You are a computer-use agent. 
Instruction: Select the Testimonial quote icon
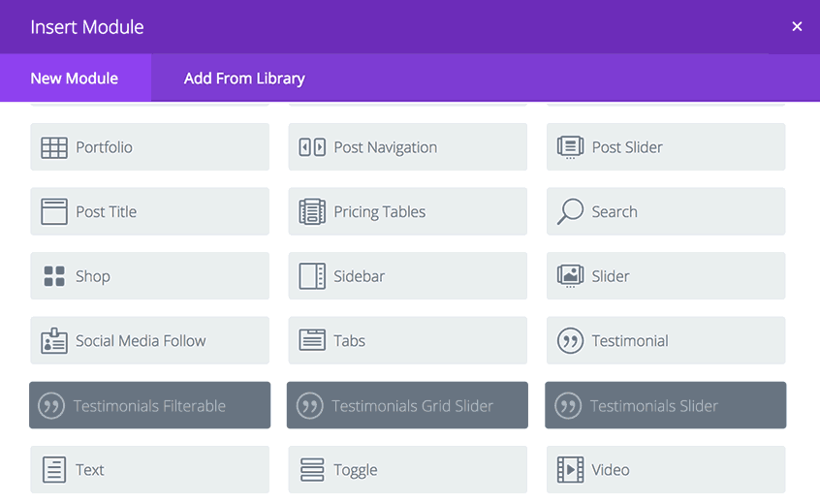tap(570, 341)
